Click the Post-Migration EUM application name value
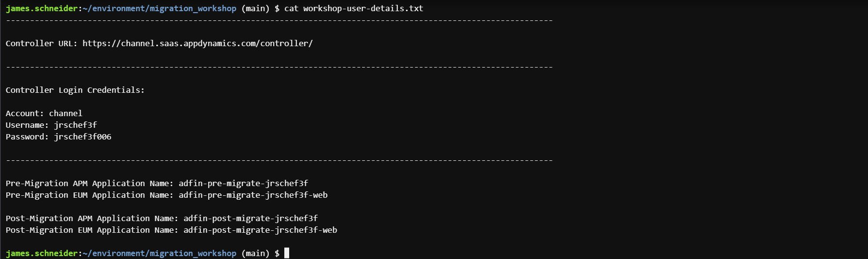 coord(260,230)
